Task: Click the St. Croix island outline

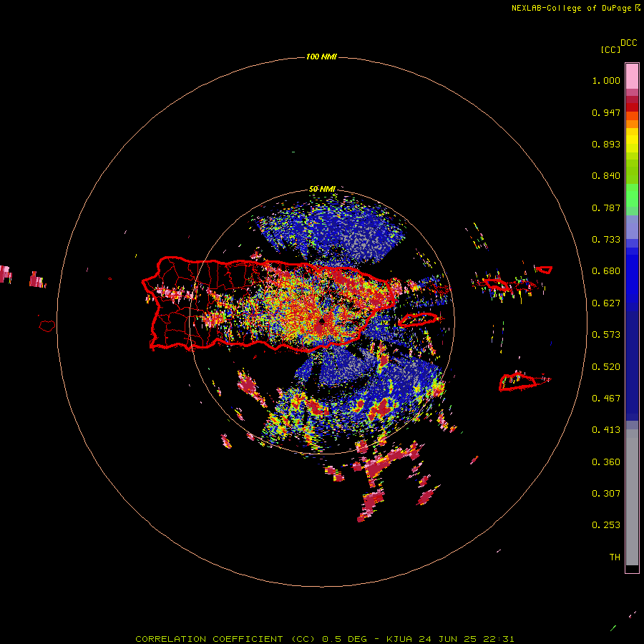Action: click(518, 381)
